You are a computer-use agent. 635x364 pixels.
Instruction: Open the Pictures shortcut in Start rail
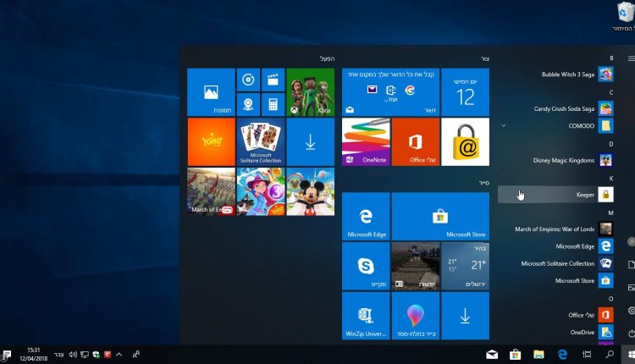pyautogui.click(x=632, y=288)
